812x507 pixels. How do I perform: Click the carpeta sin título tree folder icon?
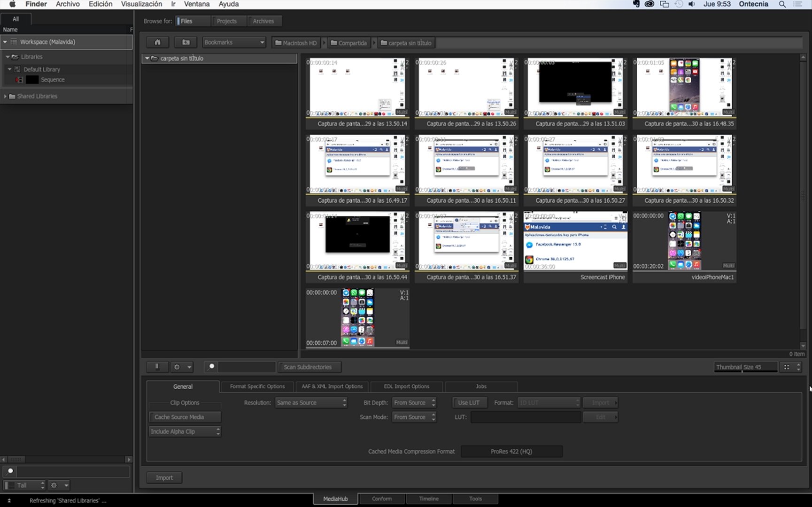154,59
